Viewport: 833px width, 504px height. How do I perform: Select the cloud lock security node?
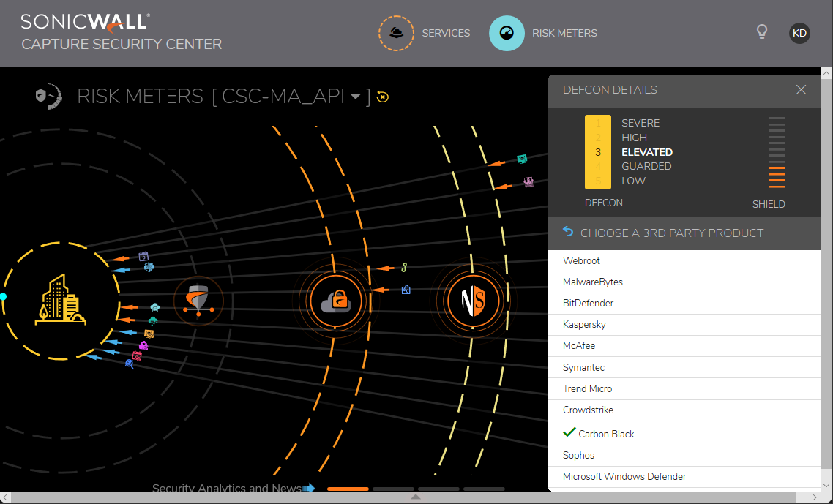coord(336,301)
